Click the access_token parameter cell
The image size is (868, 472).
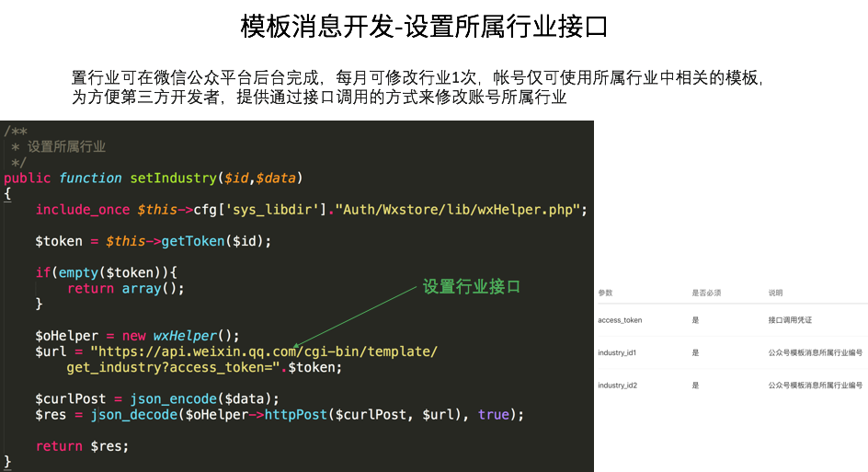tap(620, 320)
